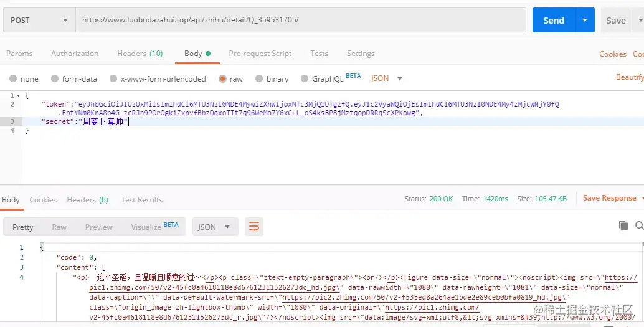Open the response Headers (6) tab
The width and height of the screenshot is (644, 327).
coord(87,200)
